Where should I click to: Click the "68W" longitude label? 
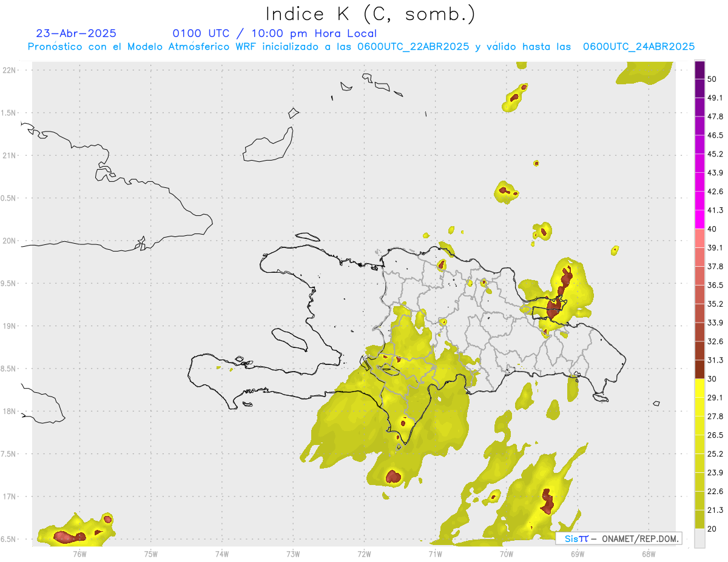(x=649, y=554)
